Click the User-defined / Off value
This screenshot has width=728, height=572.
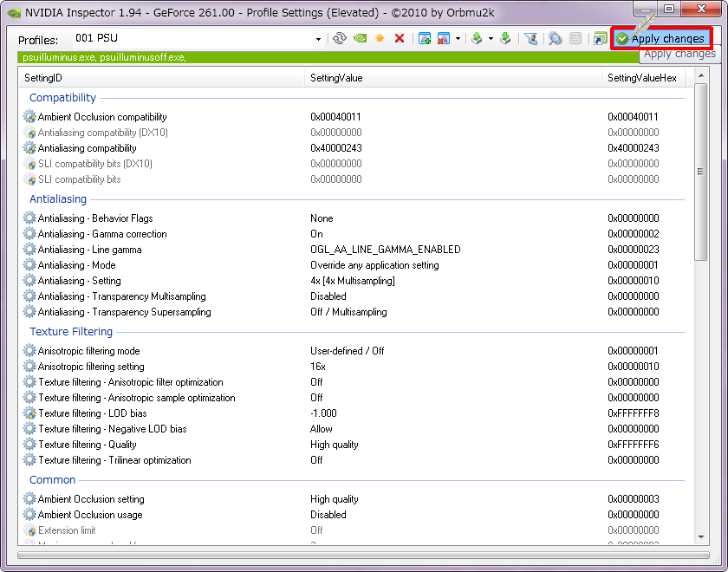[348, 350]
